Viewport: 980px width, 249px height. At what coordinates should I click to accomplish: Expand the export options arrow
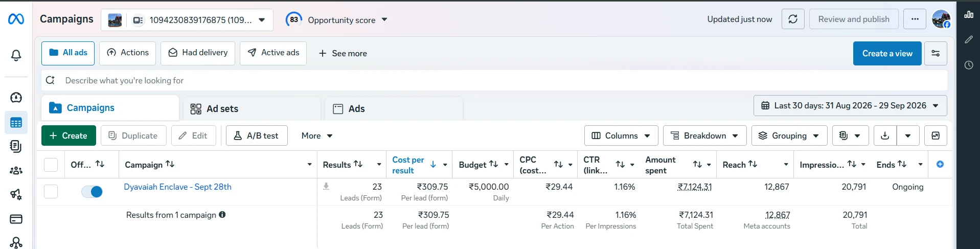click(908, 135)
